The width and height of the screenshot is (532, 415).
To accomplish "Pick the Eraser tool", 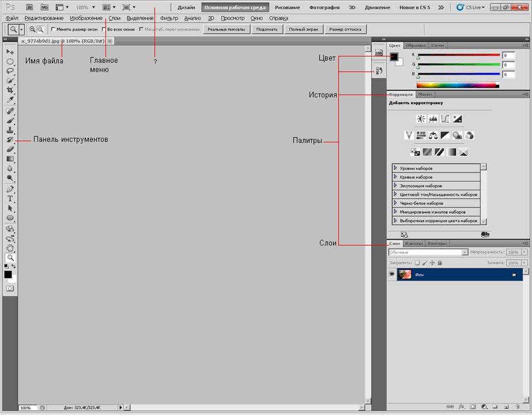I will tap(10, 149).
